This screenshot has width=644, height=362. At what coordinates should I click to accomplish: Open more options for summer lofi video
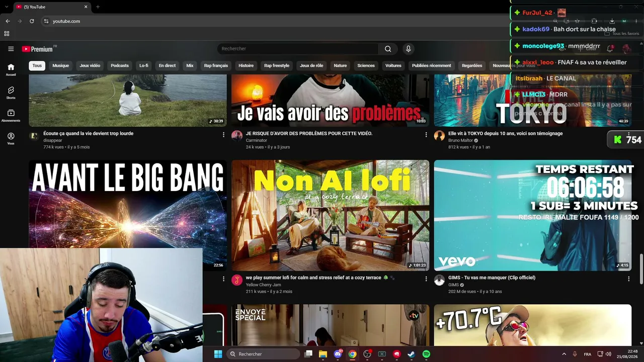point(426,279)
